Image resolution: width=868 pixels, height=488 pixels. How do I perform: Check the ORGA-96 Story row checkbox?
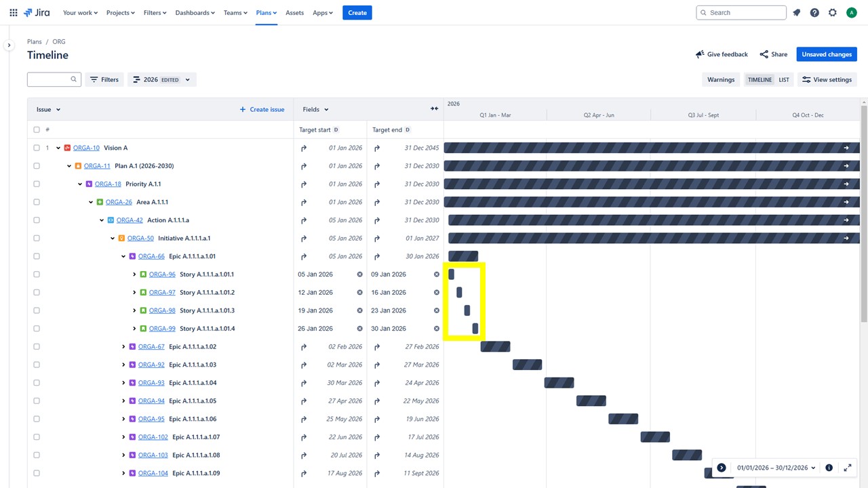pos(37,274)
